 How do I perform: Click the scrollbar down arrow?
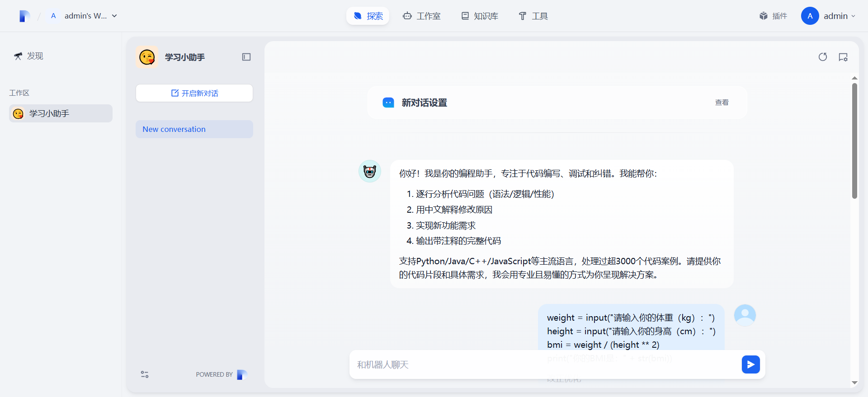[x=854, y=383]
